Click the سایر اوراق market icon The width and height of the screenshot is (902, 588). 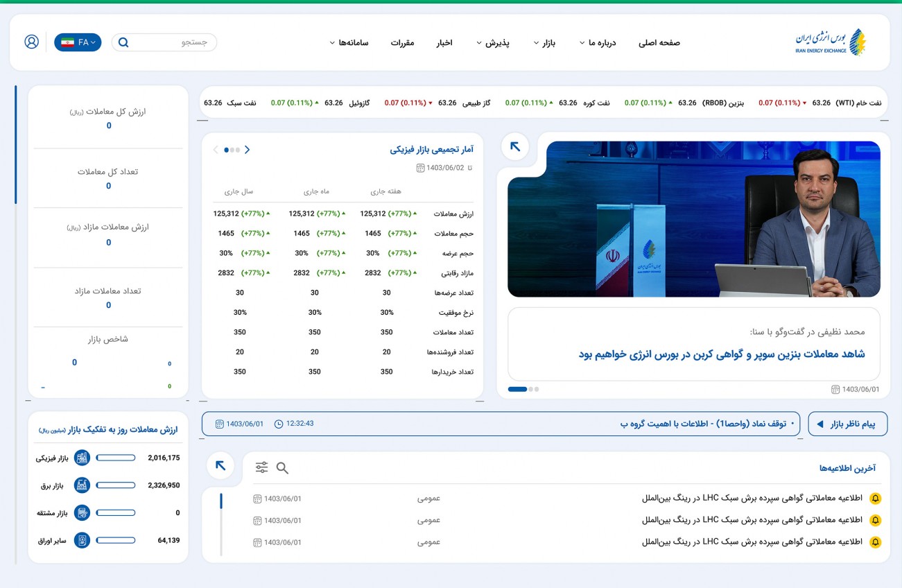point(82,540)
